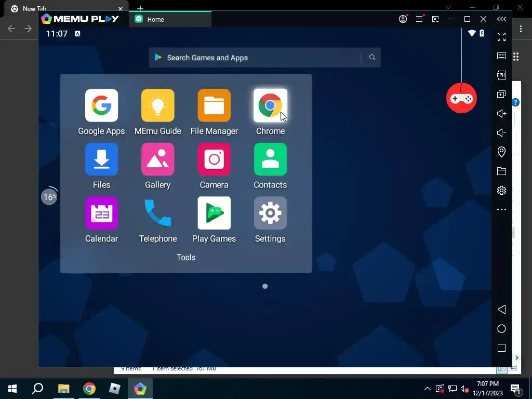Enter fullscreen mode from MEmu sidebar
532x399 pixels.
tap(501, 37)
